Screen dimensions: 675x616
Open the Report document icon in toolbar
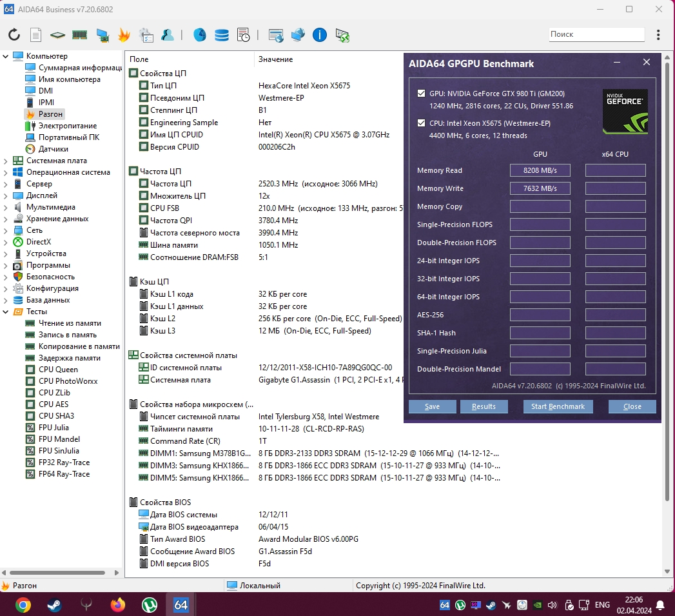click(35, 35)
